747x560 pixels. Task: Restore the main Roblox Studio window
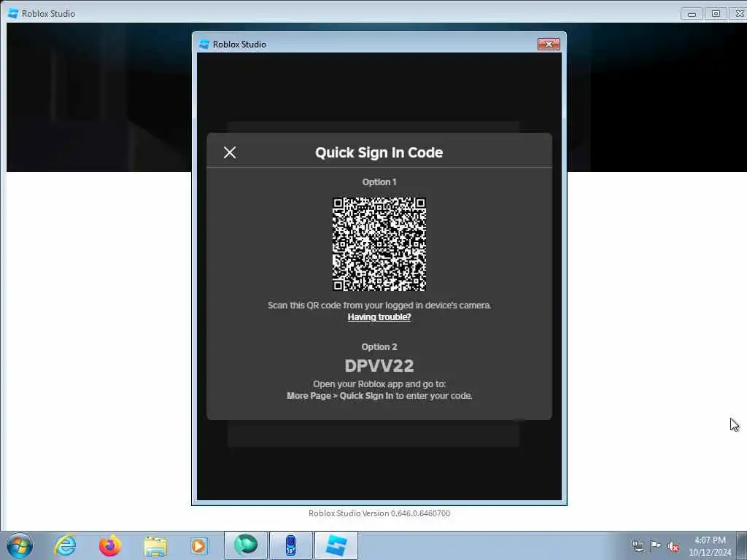pyautogui.click(x=716, y=14)
